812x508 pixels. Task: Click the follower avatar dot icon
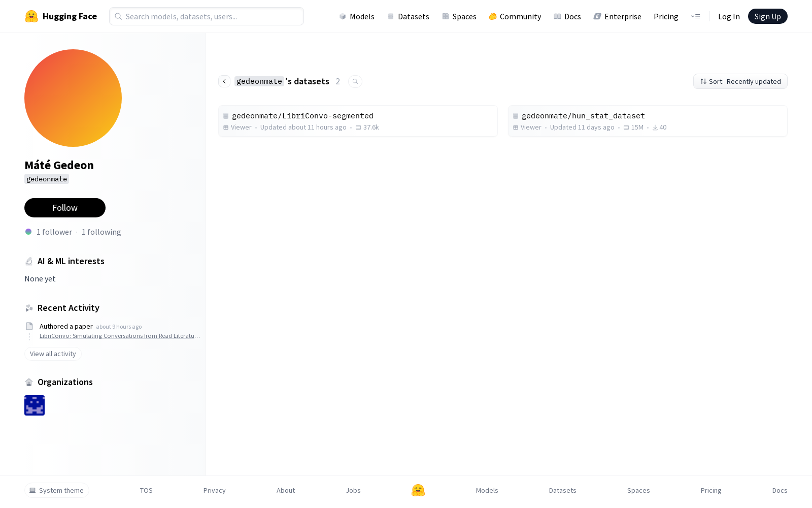pyautogui.click(x=28, y=232)
